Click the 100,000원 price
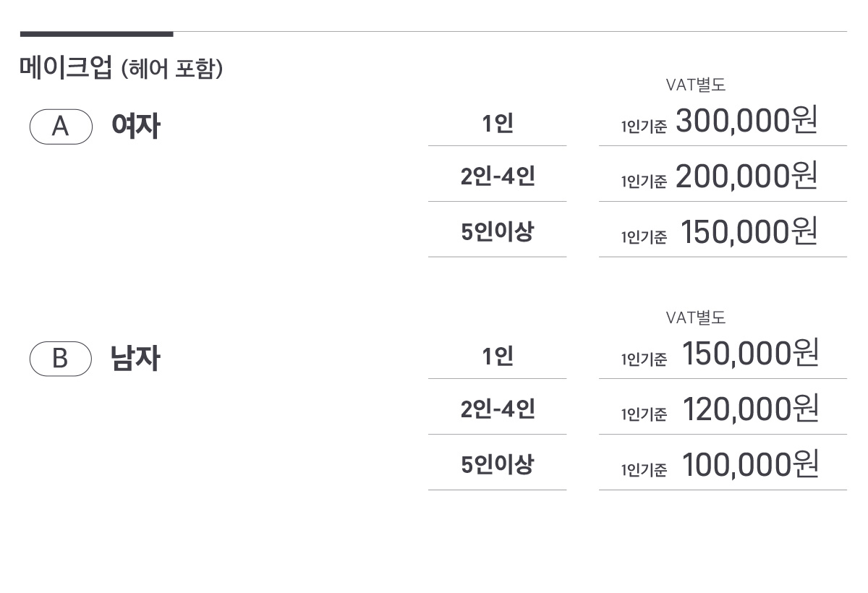This screenshot has height=593, width=868. point(750,464)
